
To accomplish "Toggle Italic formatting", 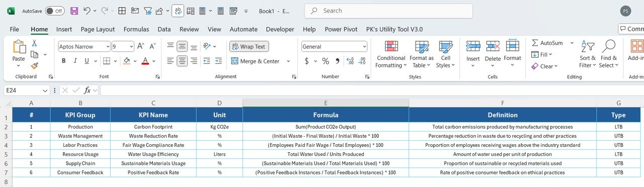I will pos(75,61).
